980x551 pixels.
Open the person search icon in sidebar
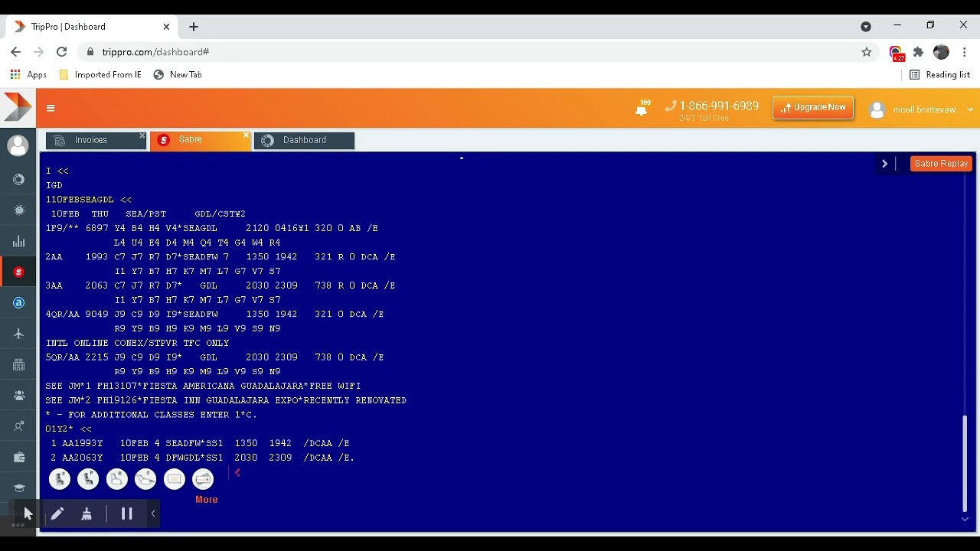point(18,426)
